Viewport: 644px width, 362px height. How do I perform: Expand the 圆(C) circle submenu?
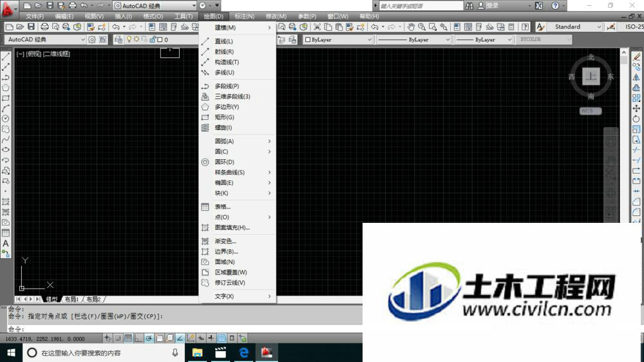(237, 151)
